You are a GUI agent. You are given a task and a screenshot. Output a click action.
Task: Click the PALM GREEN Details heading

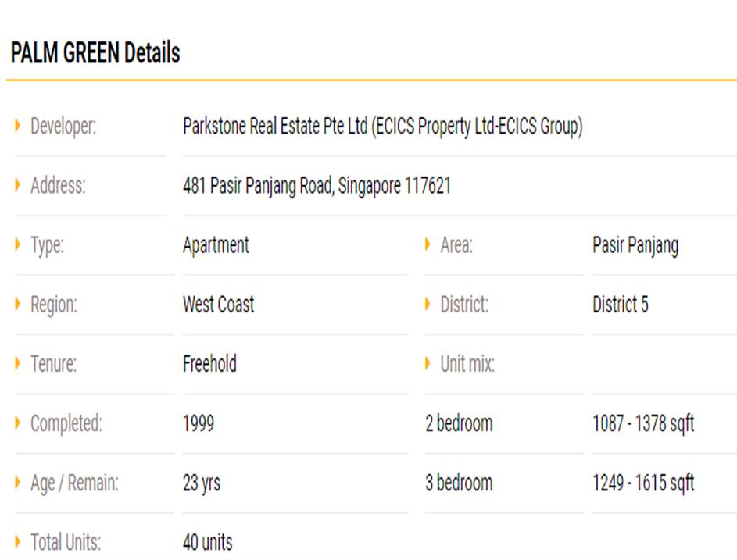(95, 53)
